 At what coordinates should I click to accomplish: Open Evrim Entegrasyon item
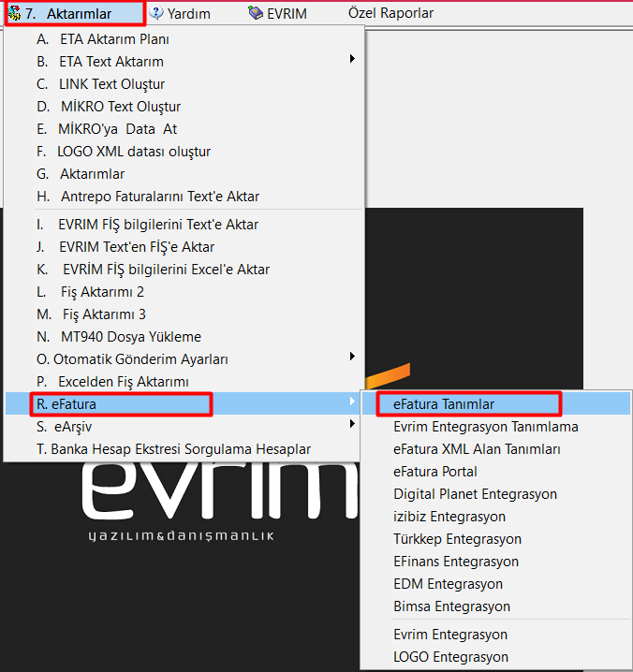tap(496, 635)
